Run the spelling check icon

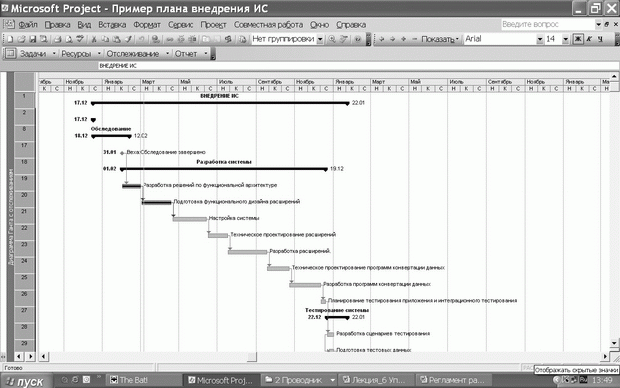pyautogui.click(x=80, y=39)
